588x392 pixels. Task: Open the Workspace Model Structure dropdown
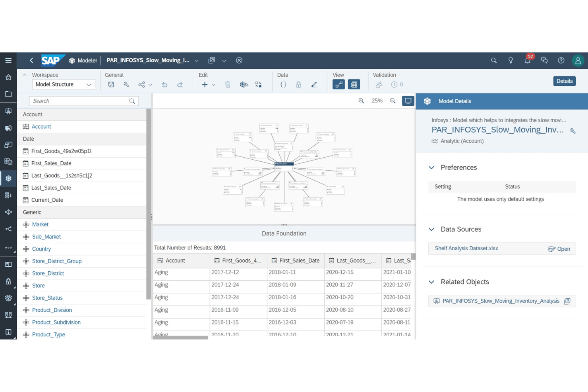[64, 84]
